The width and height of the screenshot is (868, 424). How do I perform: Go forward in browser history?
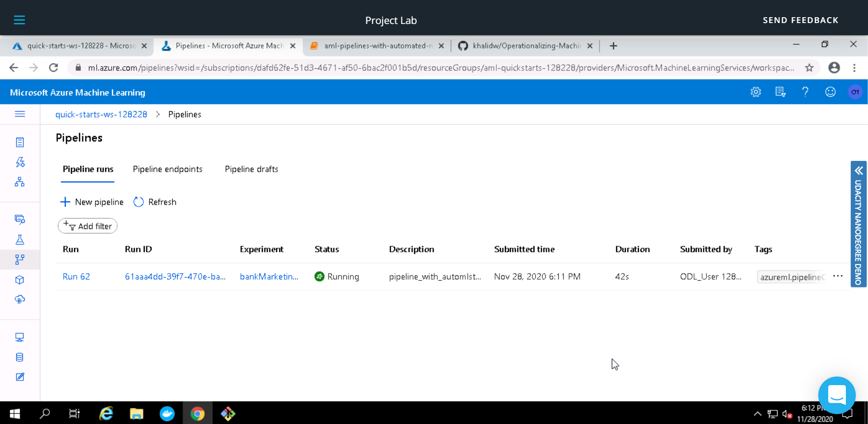coord(33,68)
